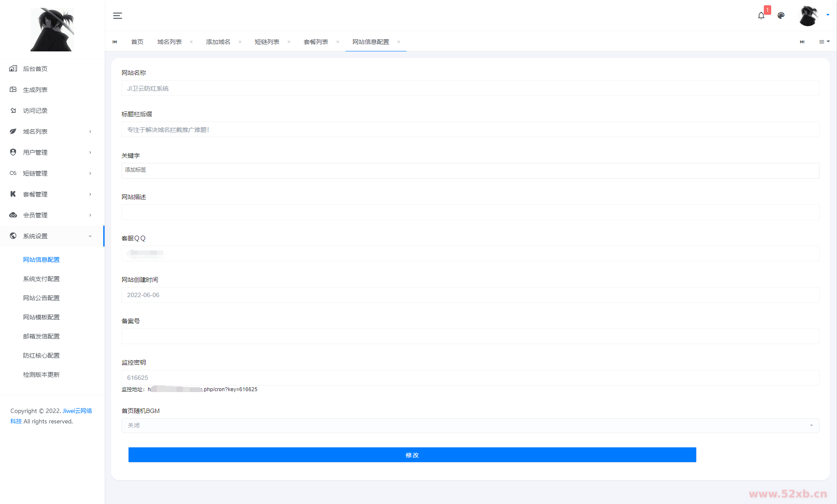Image resolution: width=837 pixels, height=504 pixels.
Task: Click the 生成列表 sidebar icon
Action: pyautogui.click(x=13, y=89)
